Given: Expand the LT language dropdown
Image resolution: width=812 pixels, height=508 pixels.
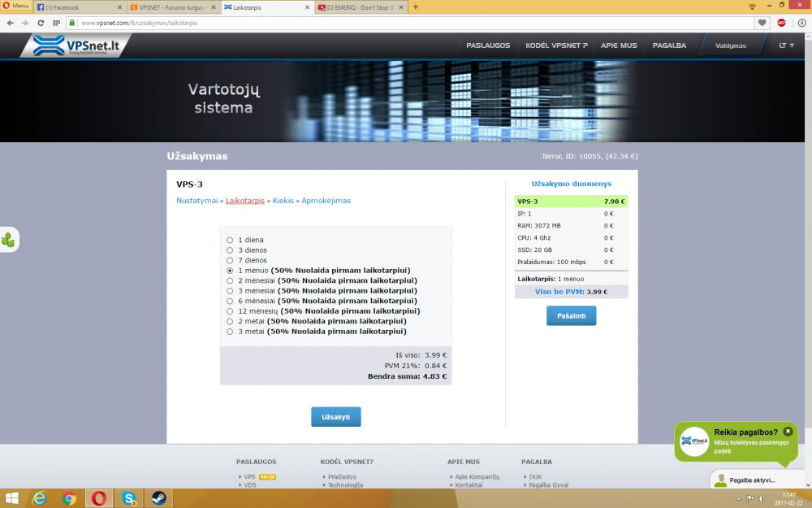Looking at the screenshot, I should (x=786, y=46).
